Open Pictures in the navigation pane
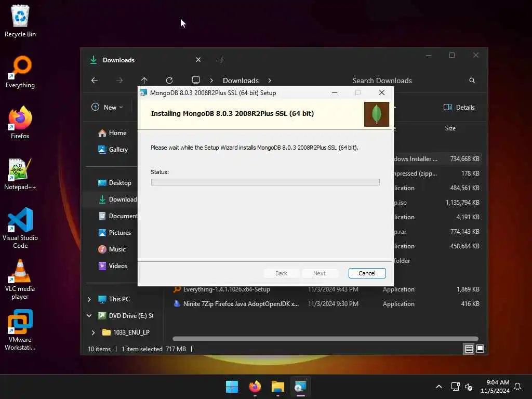The height and width of the screenshot is (399, 532). coord(115,233)
